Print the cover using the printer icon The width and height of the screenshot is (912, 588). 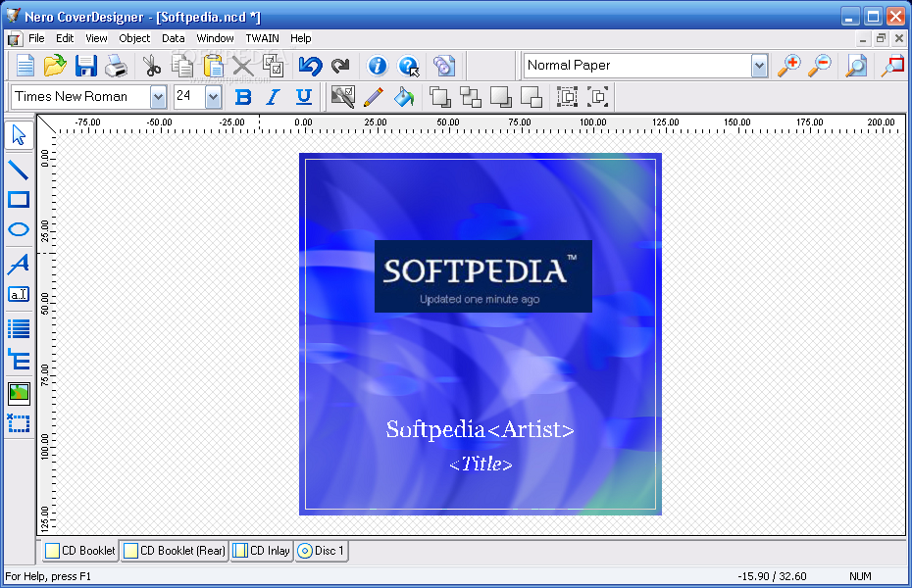116,66
